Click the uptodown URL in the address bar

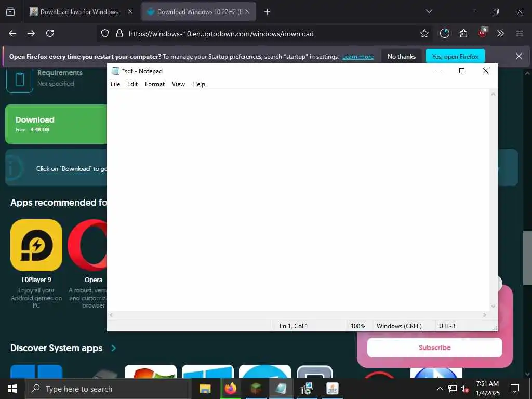pos(221,34)
